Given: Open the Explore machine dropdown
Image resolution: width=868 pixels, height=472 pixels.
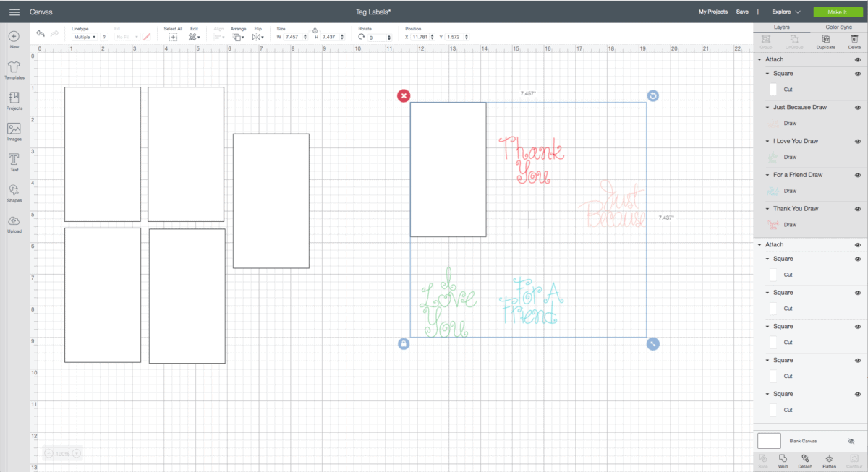Looking at the screenshot, I should pos(786,12).
